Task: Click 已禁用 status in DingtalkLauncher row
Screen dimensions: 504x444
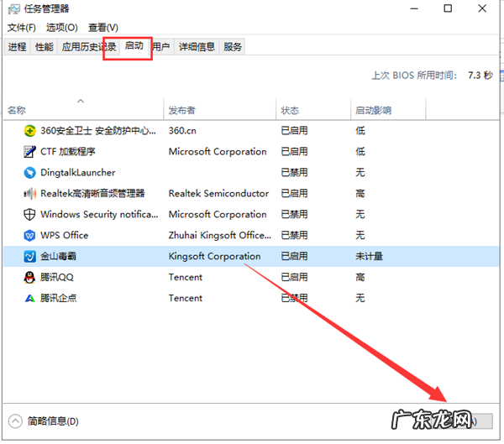Action: [294, 173]
